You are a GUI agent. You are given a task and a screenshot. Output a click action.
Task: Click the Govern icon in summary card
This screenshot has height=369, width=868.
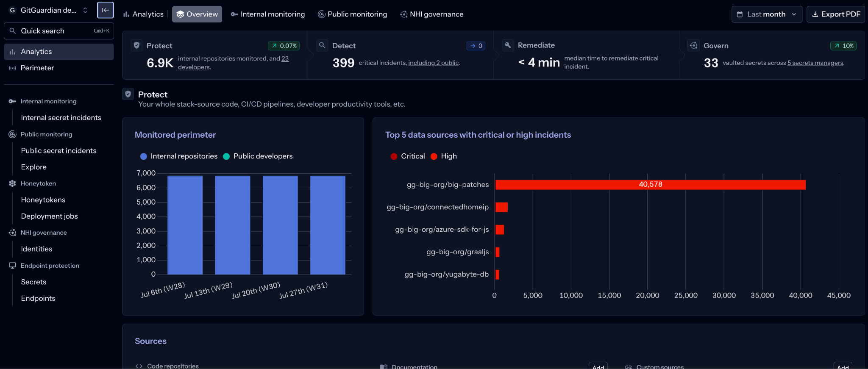(x=693, y=45)
